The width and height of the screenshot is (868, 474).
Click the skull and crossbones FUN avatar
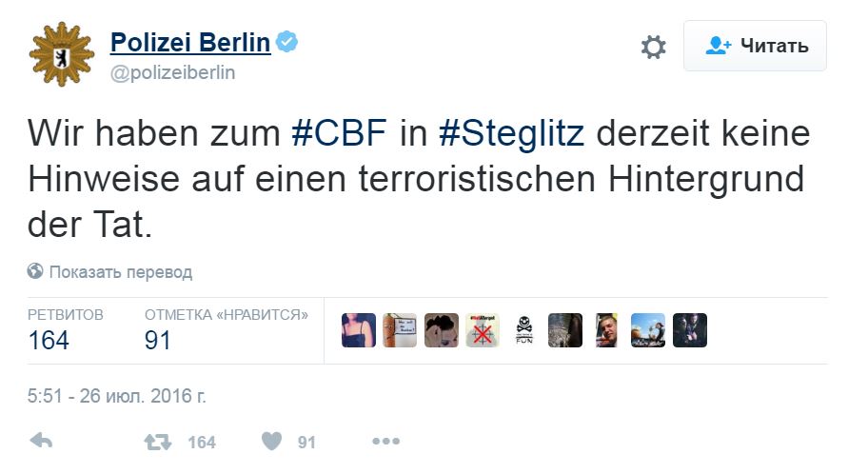point(523,330)
